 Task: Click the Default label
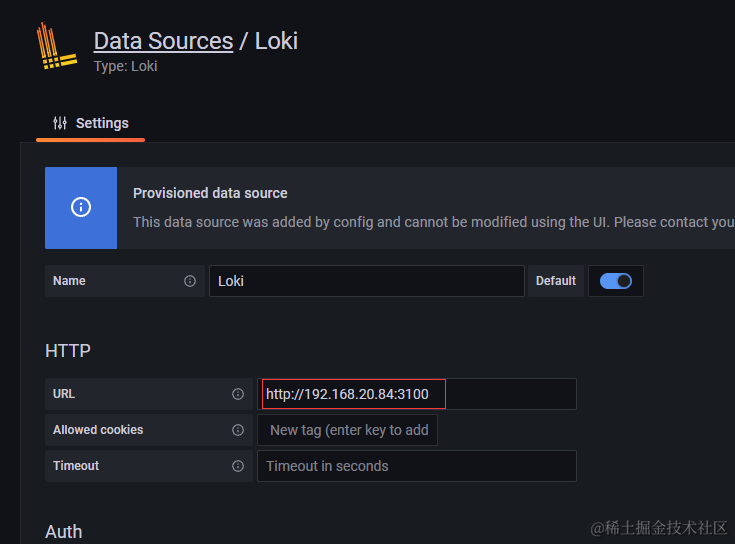pyautogui.click(x=555, y=281)
